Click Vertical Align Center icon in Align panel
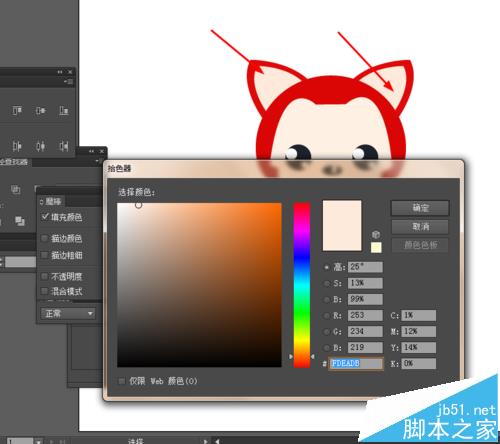This screenshot has height=444, width=500. tap(40, 110)
